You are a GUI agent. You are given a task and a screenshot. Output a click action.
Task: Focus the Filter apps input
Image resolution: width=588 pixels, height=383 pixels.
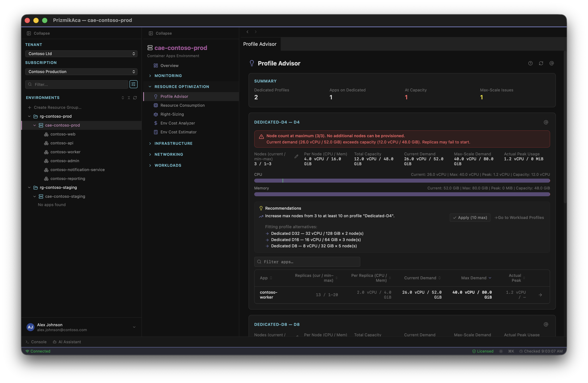coord(307,262)
